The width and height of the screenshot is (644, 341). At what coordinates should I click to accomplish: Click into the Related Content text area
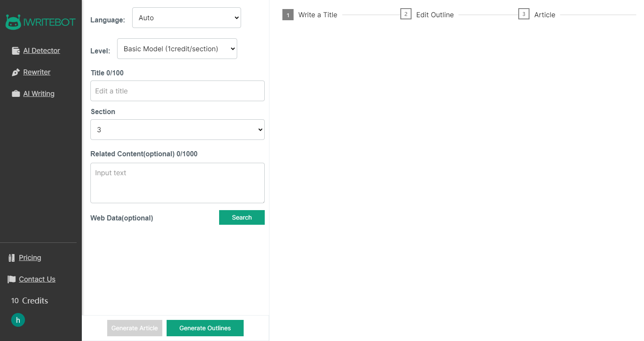point(177,183)
